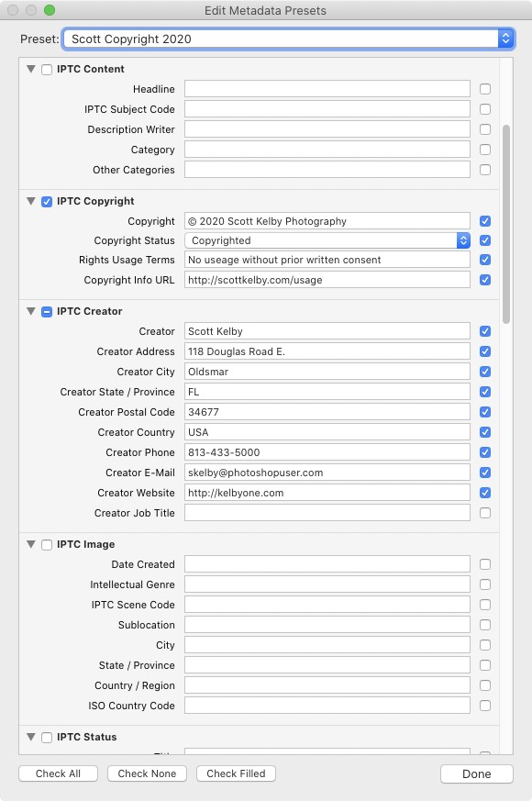Screen dimensions: 532x801
Task: Enable the IPTC Scene Code checkbox
Action: pos(485,605)
